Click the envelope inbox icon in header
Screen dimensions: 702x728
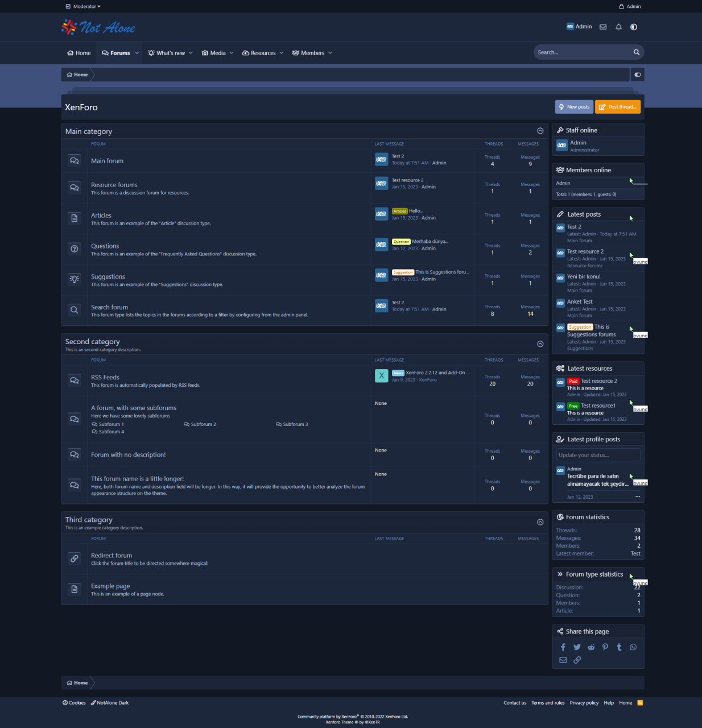603,27
